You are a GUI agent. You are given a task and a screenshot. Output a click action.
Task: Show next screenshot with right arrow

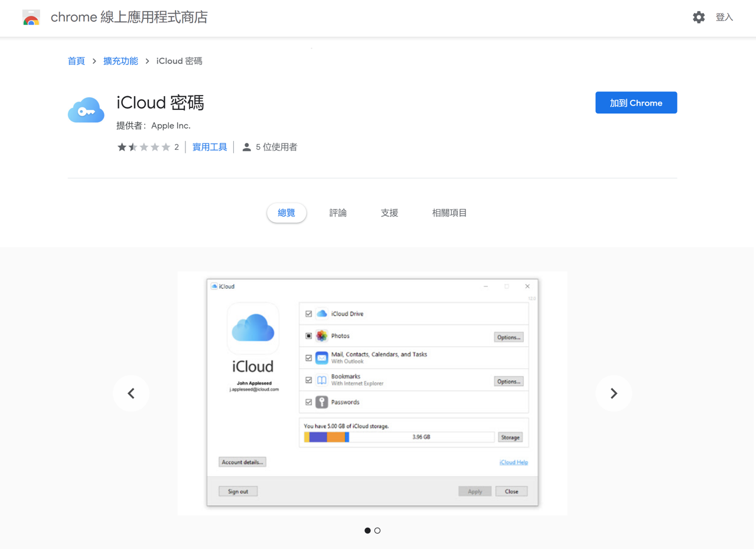[x=614, y=393]
